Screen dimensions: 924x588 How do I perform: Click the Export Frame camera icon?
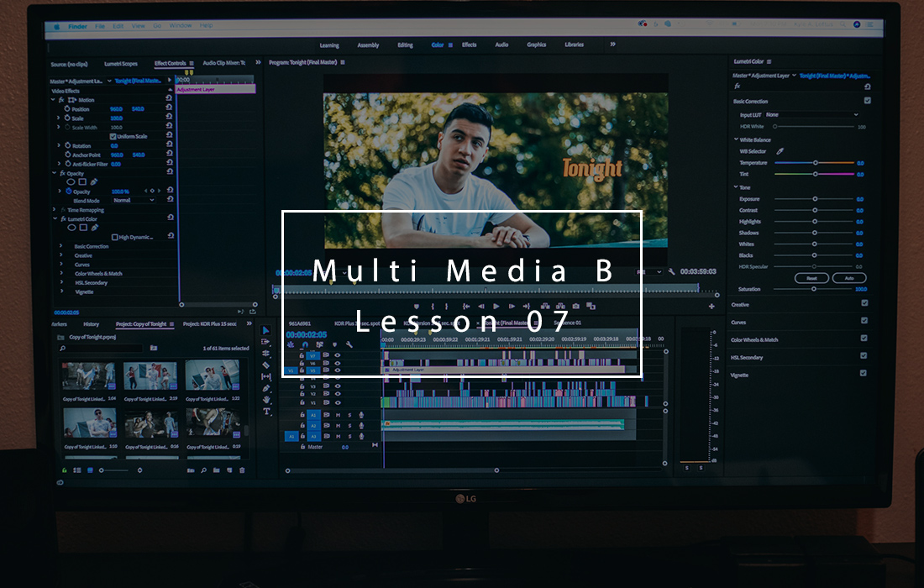pyautogui.click(x=575, y=307)
